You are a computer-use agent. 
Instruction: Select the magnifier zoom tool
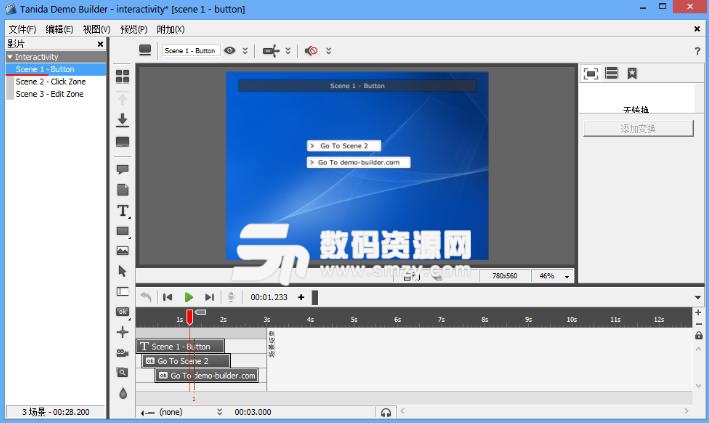pyautogui.click(x=123, y=372)
